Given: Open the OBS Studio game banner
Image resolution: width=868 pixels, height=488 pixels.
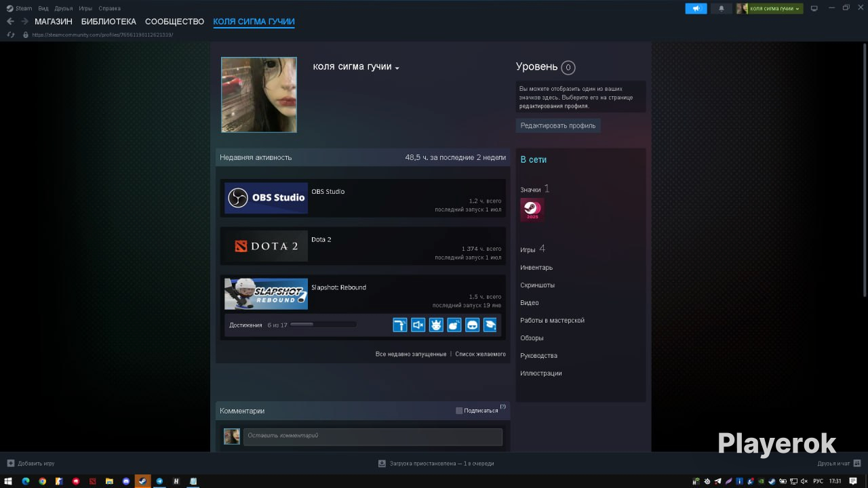Looking at the screenshot, I should pyautogui.click(x=266, y=198).
